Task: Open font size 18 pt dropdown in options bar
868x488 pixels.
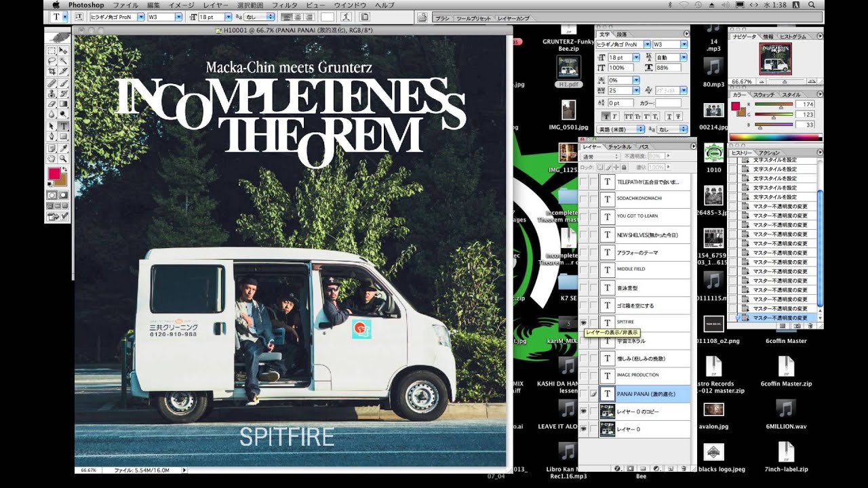Action: [228, 16]
